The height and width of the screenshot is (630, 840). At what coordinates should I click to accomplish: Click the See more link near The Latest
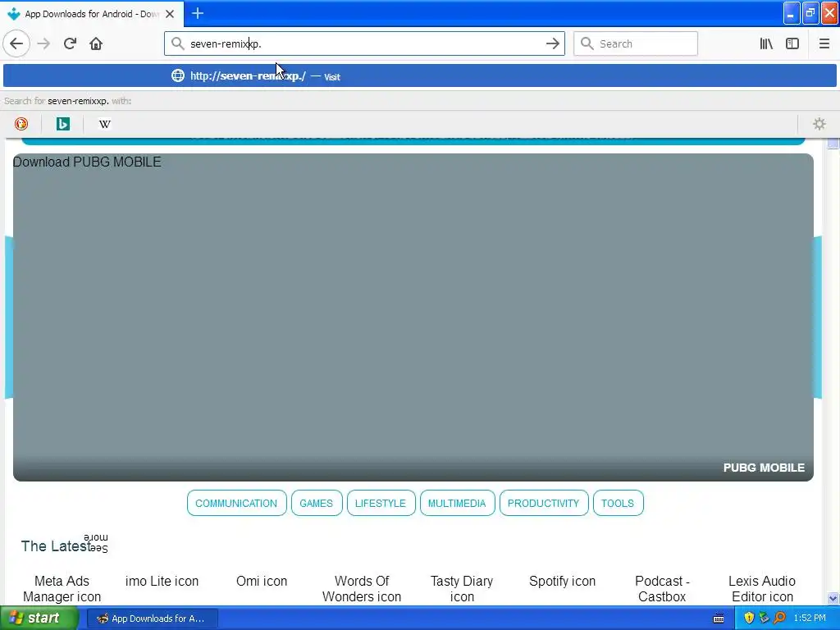98,543
